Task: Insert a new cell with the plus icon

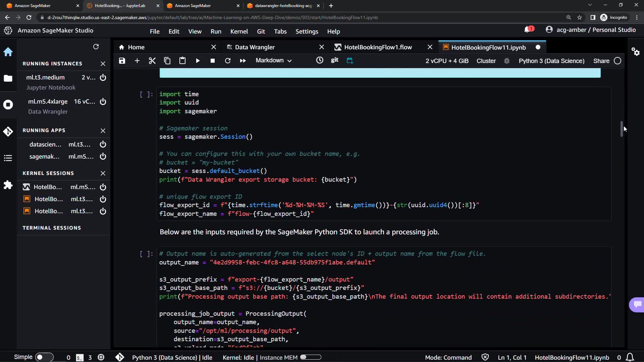Action: click(137, 61)
